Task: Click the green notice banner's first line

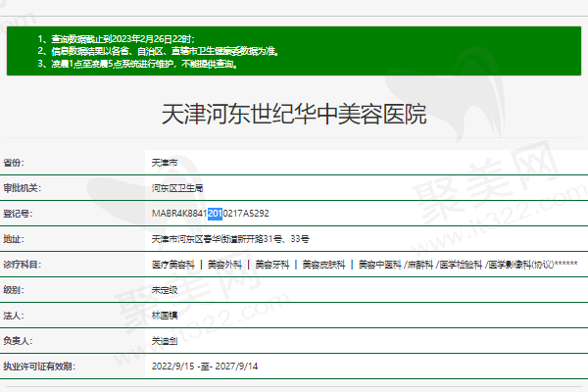Action: [147, 37]
